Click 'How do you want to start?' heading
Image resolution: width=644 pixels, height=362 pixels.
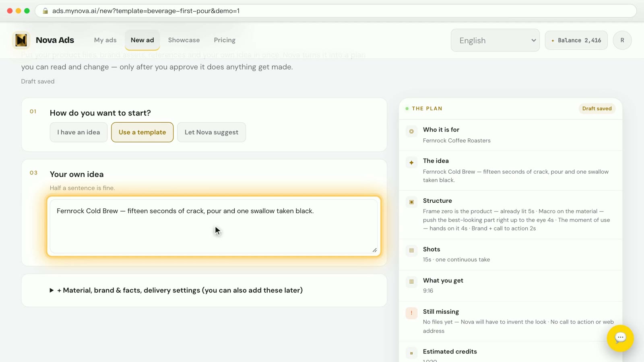pos(100,113)
